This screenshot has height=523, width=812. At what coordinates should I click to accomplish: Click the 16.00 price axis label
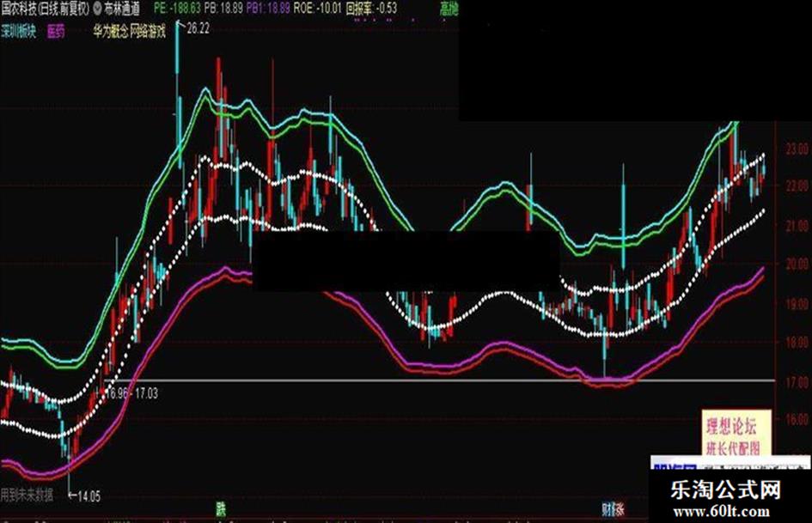tap(797, 419)
